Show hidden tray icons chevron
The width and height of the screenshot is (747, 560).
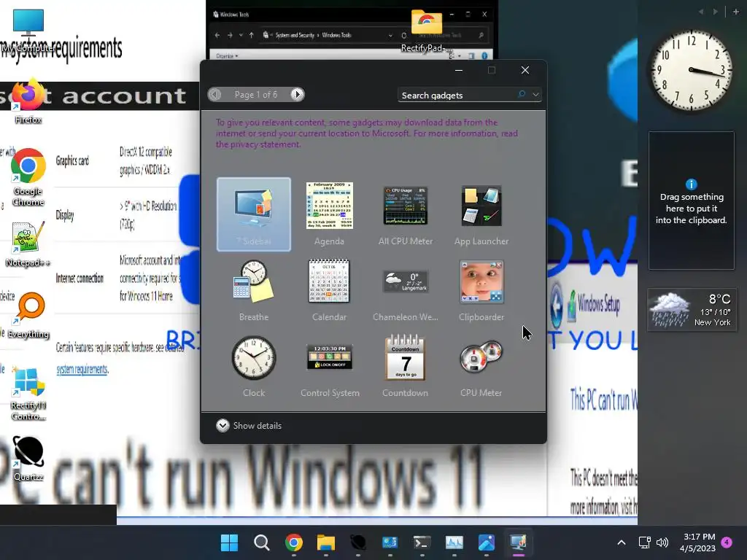tap(622, 542)
